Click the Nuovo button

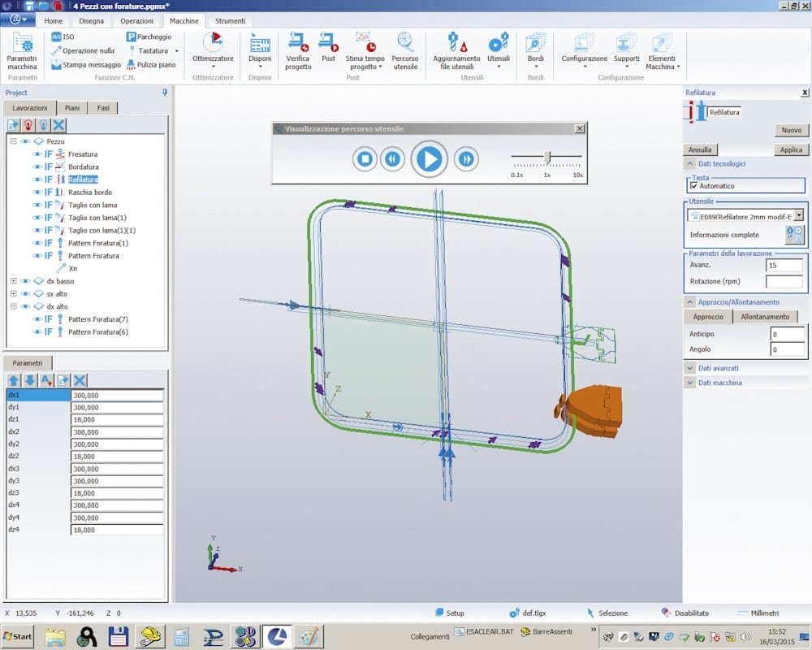[791, 130]
